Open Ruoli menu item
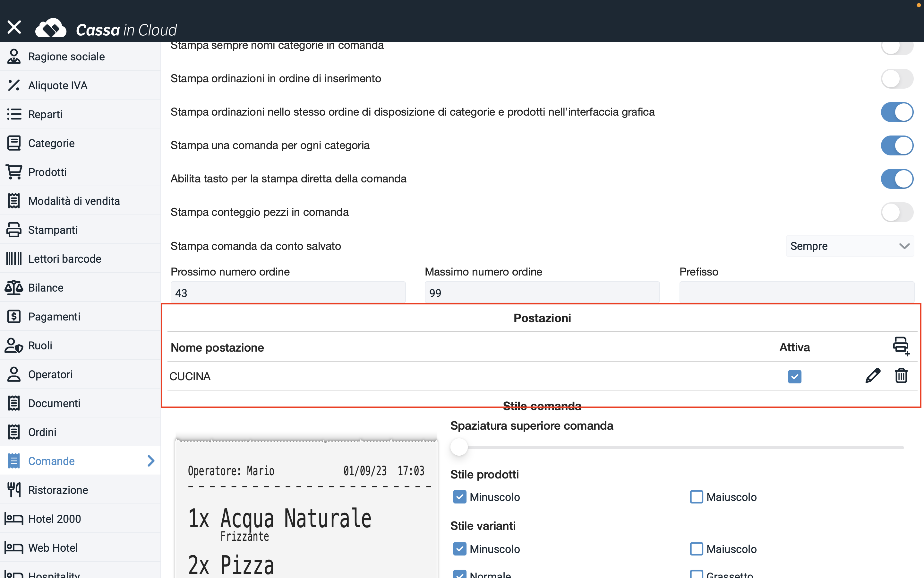This screenshot has height=578, width=924. [80, 345]
